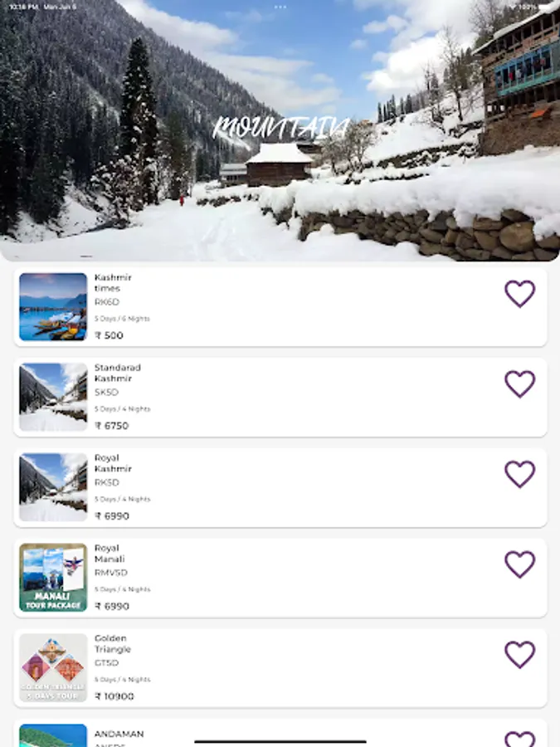Open the ANDAMAN package thumbnail
The image size is (560, 747).
pyautogui.click(x=53, y=735)
